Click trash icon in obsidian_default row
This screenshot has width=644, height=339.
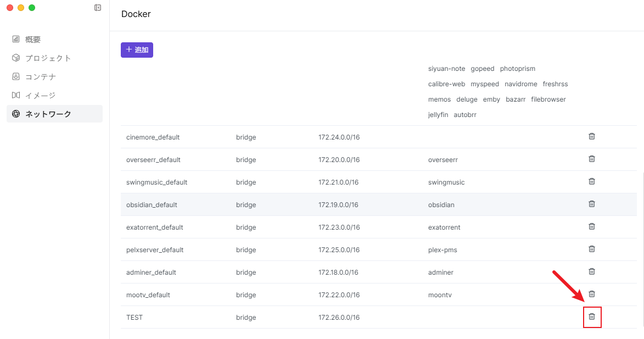(x=592, y=204)
